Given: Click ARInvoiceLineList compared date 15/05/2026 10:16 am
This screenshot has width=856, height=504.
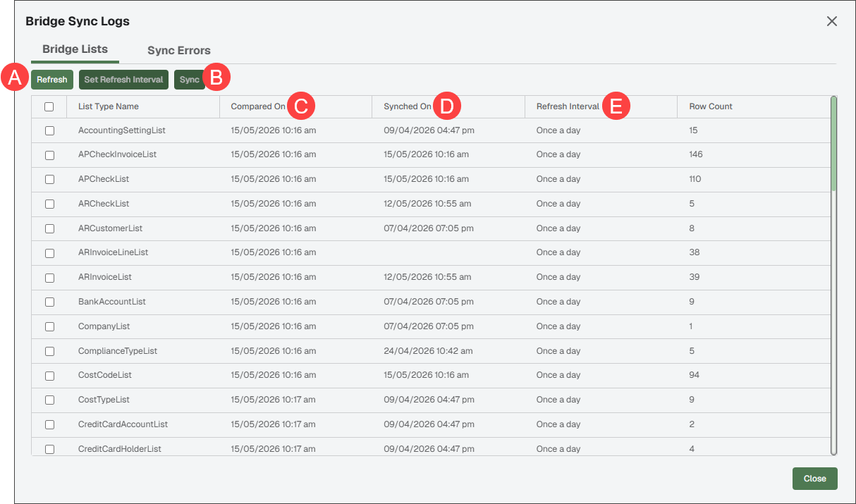Looking at the screenshot, I should 274,252.
